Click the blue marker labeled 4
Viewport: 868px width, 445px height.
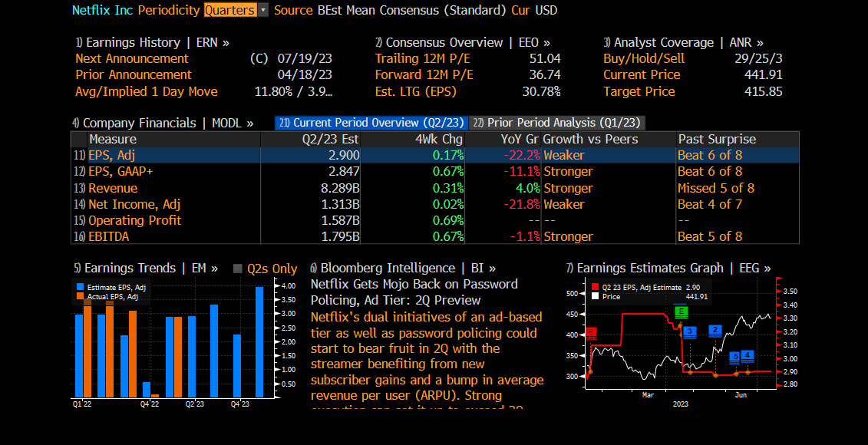tap(748, 355)
